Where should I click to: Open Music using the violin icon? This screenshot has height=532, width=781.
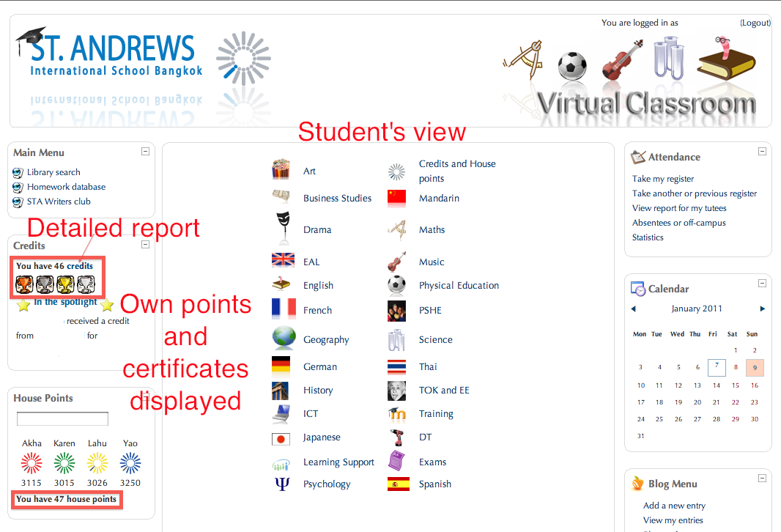coord(396,261)
